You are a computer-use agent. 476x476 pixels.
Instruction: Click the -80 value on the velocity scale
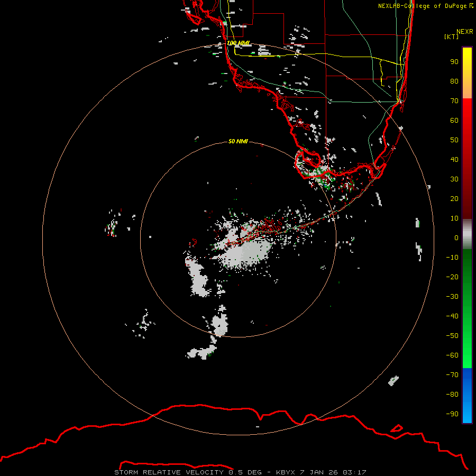(452, 395)
